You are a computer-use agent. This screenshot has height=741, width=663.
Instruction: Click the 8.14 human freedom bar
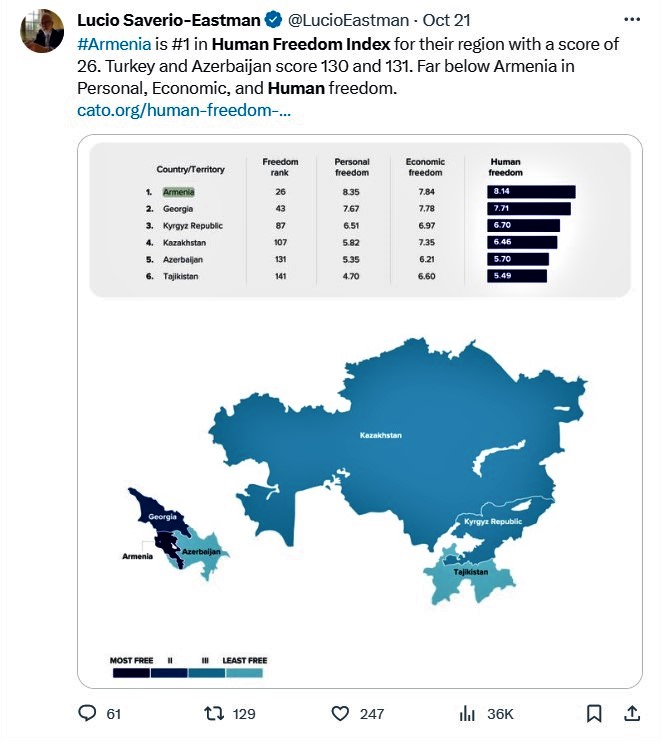coord(531,192)
